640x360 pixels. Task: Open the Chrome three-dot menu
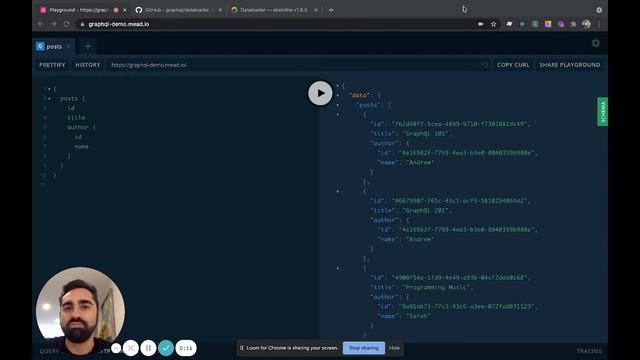(599, 24)
